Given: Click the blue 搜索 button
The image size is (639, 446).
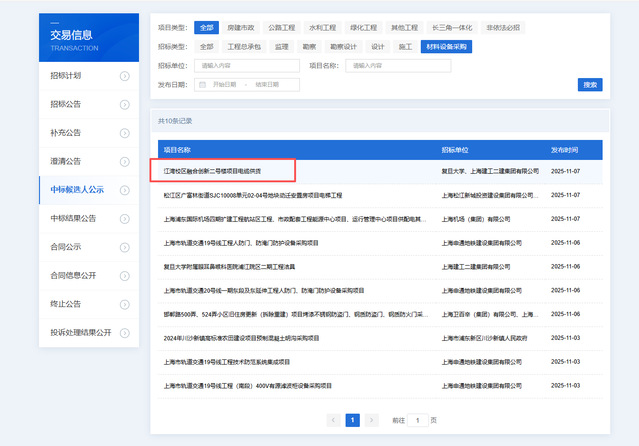Looking at the screenshot, I should 590,84.
